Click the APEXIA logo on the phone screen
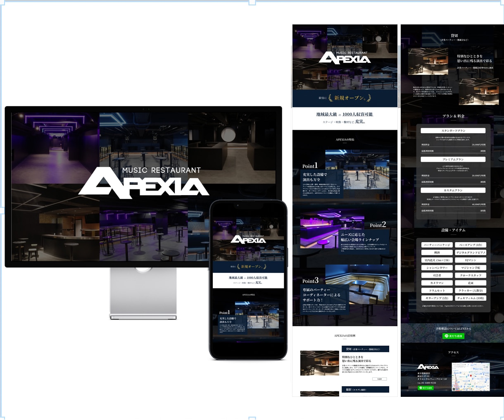 click(x=248, y=239)
